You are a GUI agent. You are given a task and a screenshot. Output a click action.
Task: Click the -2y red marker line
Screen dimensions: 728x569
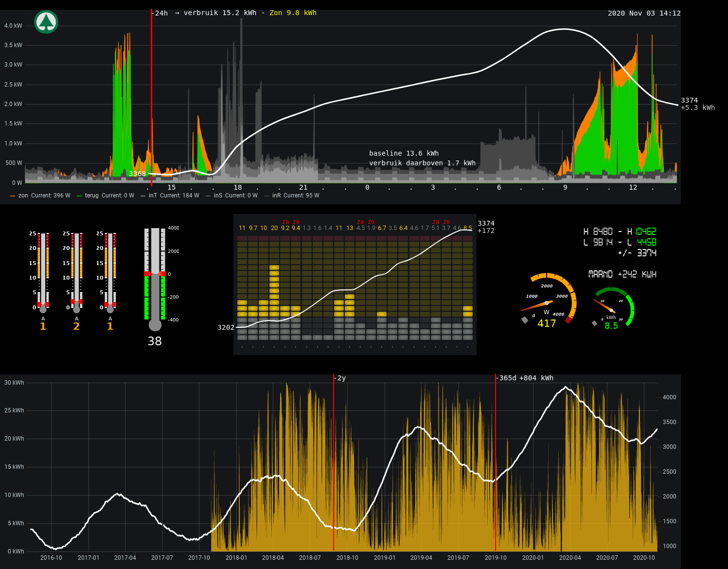[334, 462]
